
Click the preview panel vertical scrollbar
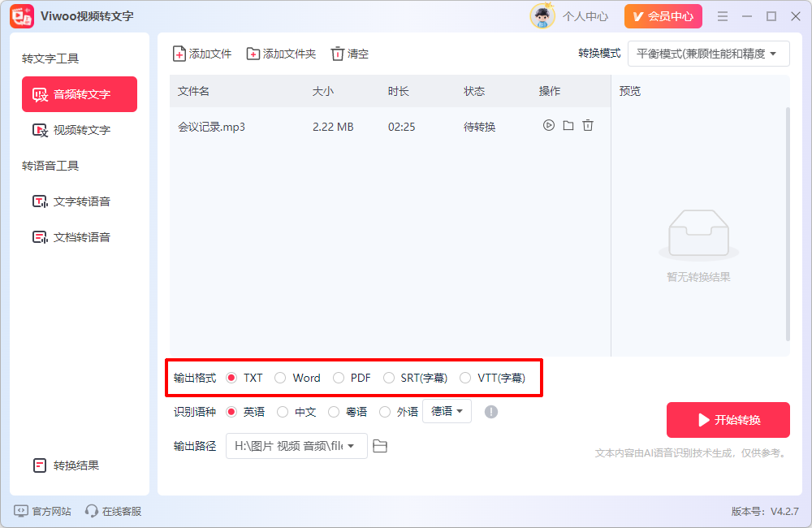click(x=788, y=224)
